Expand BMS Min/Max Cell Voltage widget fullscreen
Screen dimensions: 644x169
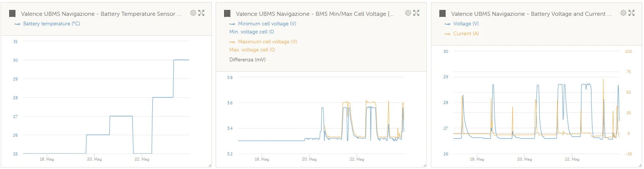coord(416,13)
